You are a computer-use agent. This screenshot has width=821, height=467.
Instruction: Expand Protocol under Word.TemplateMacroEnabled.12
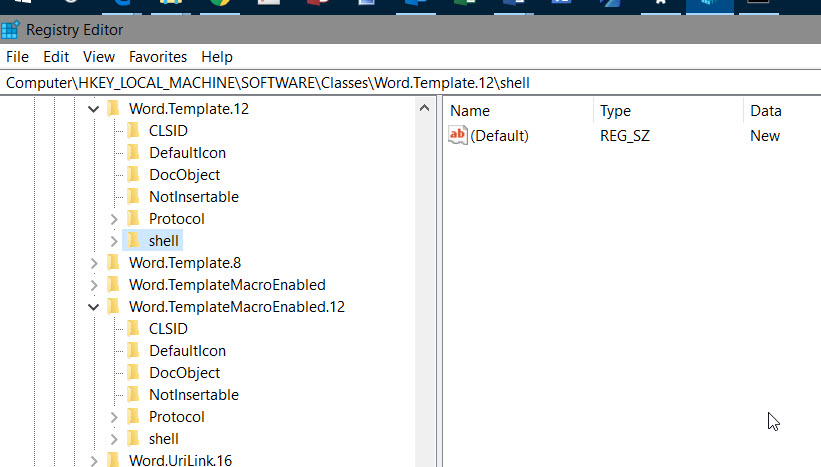[x=114, y=417]
